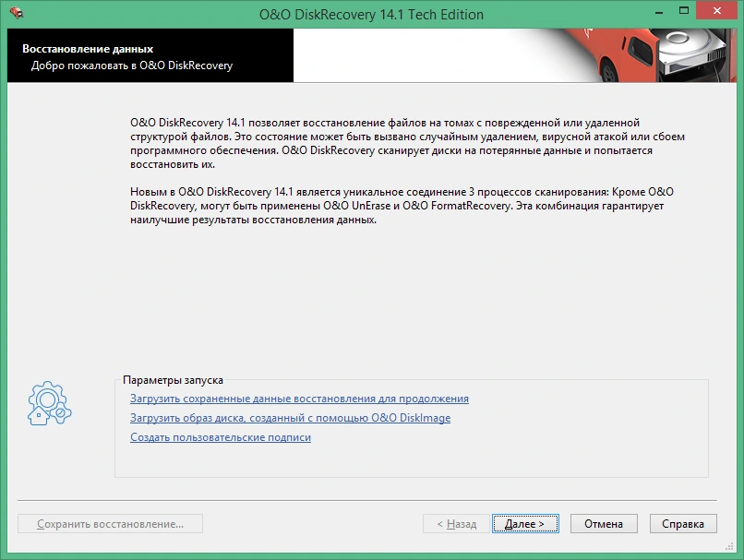Open link Загрузить образ диска O&O DiskImage
Image resolution: width=744 pixels, height=560 pixels.
[291, 418]
